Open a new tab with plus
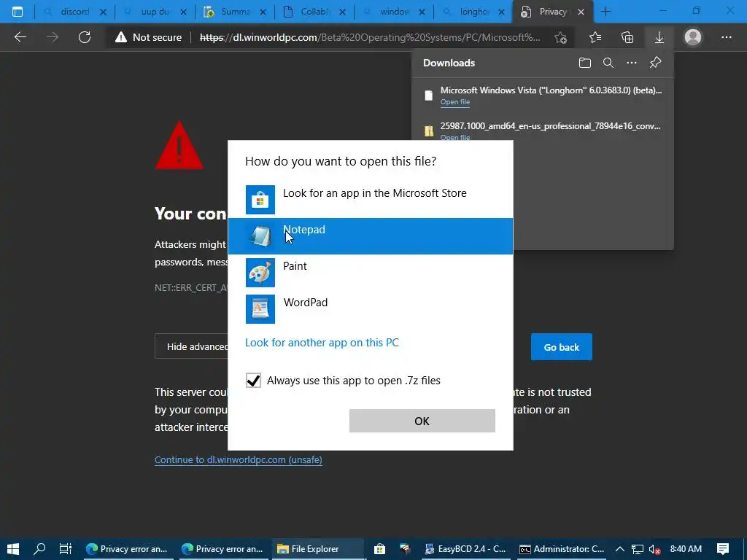Viewport: 747px width, 560px height. point(606,12)
